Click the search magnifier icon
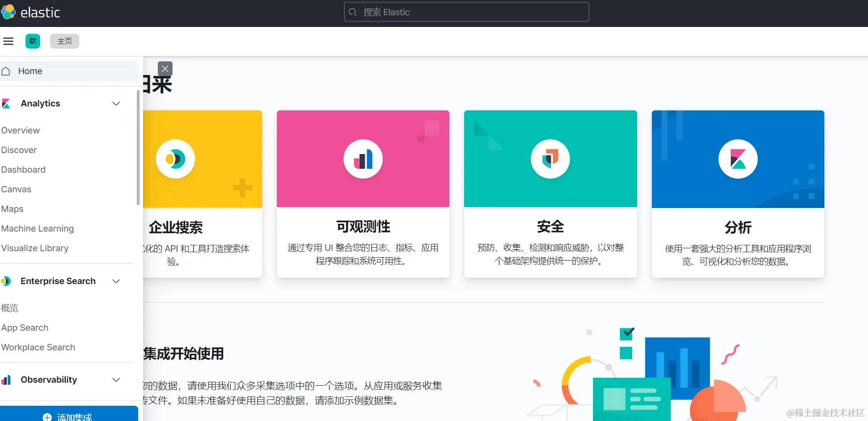The image size is (868, 421). (353, 12)
